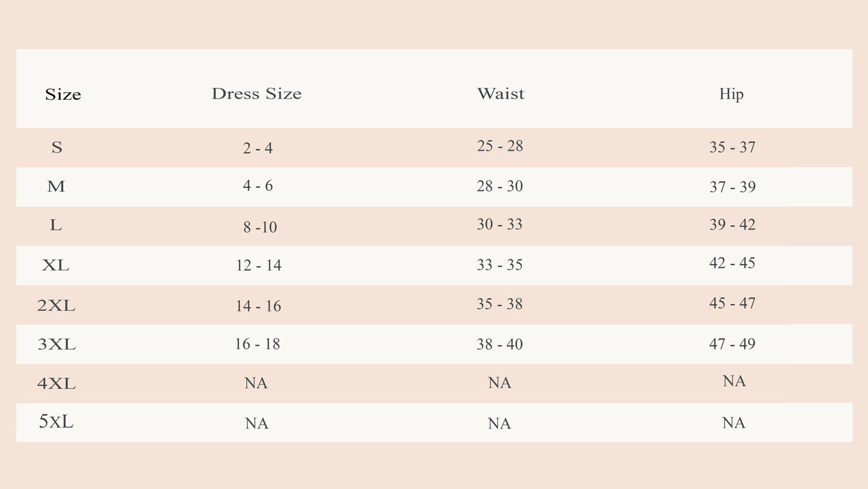868x489 pixels.
Task: Select the 5XL size row label
Action: click(x=56, y=422)
